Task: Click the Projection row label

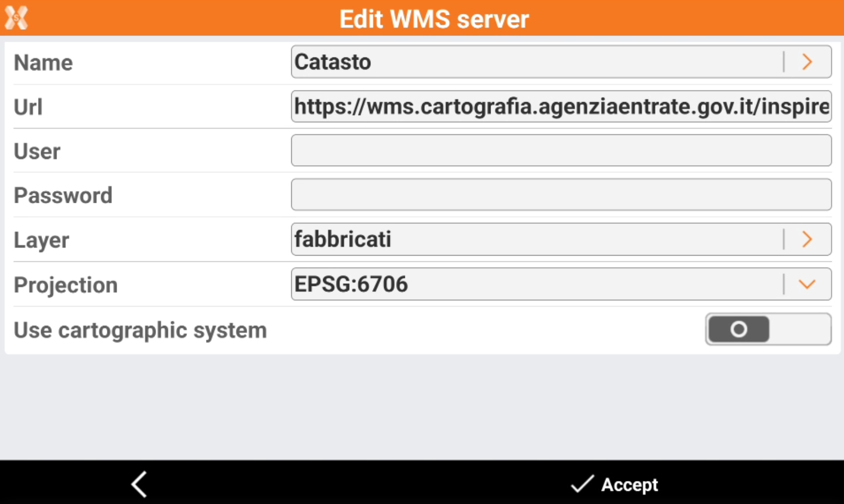Action: coord(66,285)
